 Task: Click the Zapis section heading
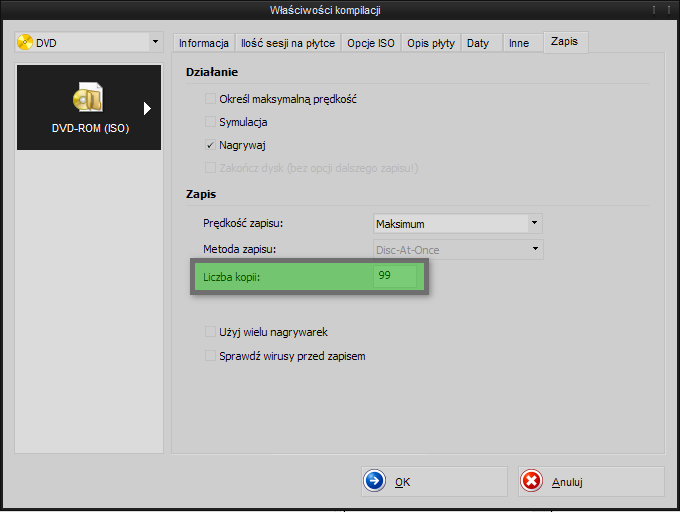point(201,194)
